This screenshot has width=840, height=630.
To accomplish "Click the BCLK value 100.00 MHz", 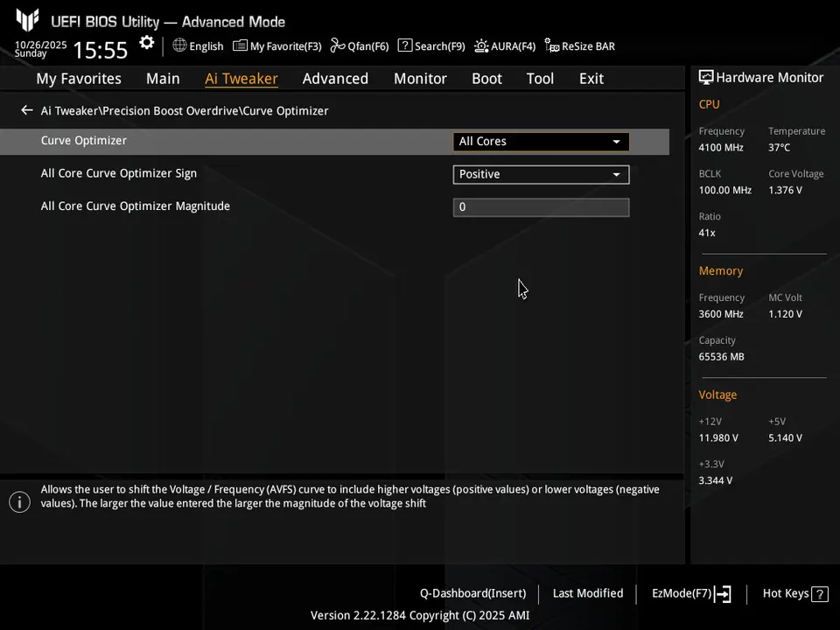I will (724, 190).
